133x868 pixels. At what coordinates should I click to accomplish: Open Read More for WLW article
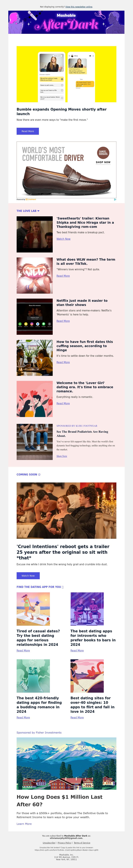(63, 276)
